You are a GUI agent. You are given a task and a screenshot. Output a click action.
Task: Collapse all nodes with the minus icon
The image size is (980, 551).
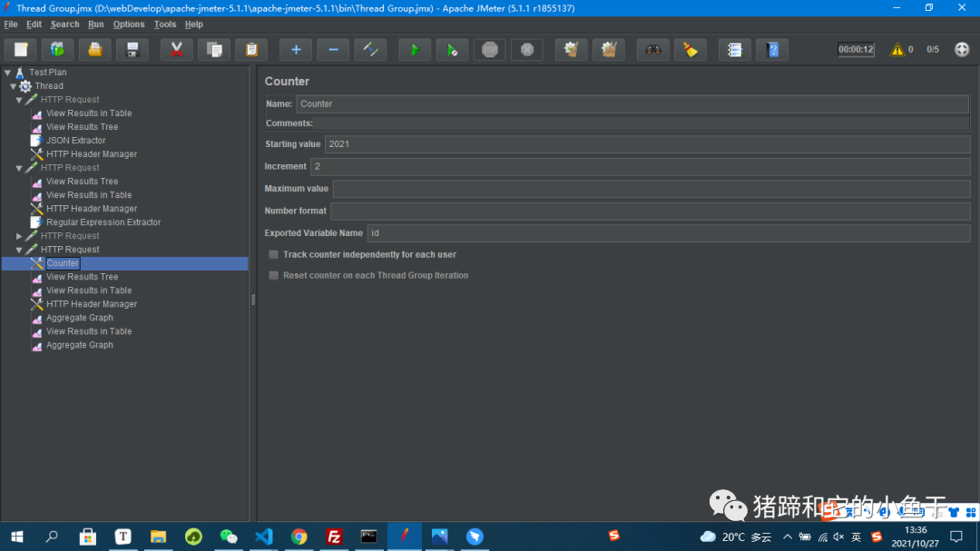(333, 49)
